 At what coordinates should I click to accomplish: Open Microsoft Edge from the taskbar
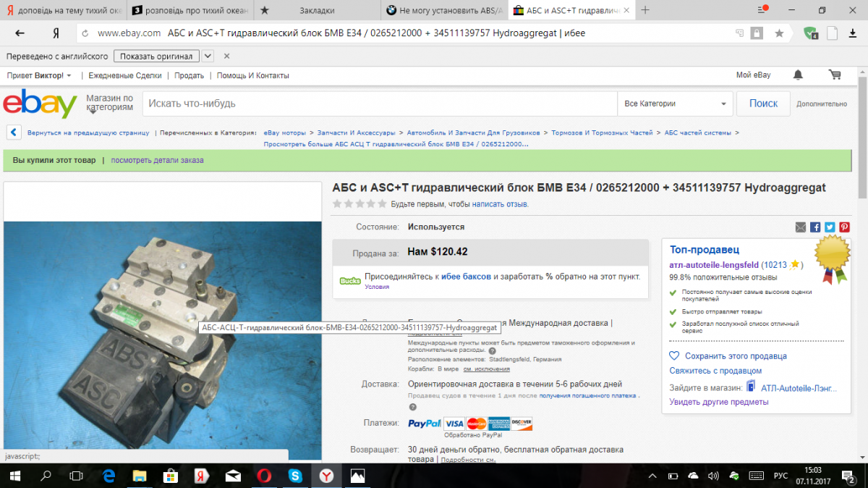(x=109, y=476)
